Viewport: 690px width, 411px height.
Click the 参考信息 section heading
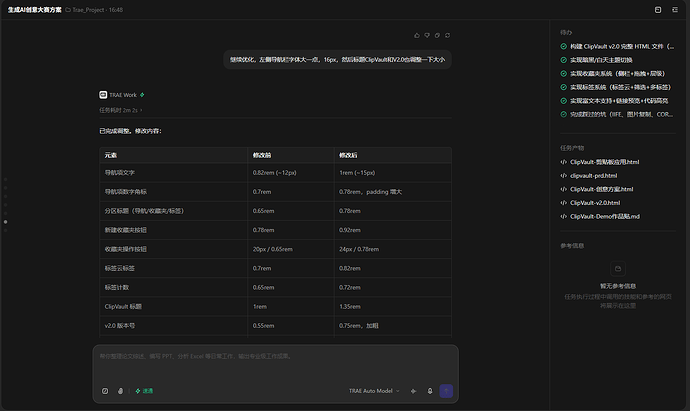click(x=572, y=246)
